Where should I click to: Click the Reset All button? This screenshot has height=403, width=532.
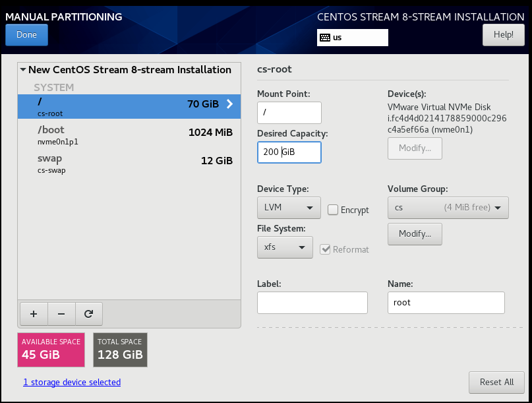(x=496, y=383)
